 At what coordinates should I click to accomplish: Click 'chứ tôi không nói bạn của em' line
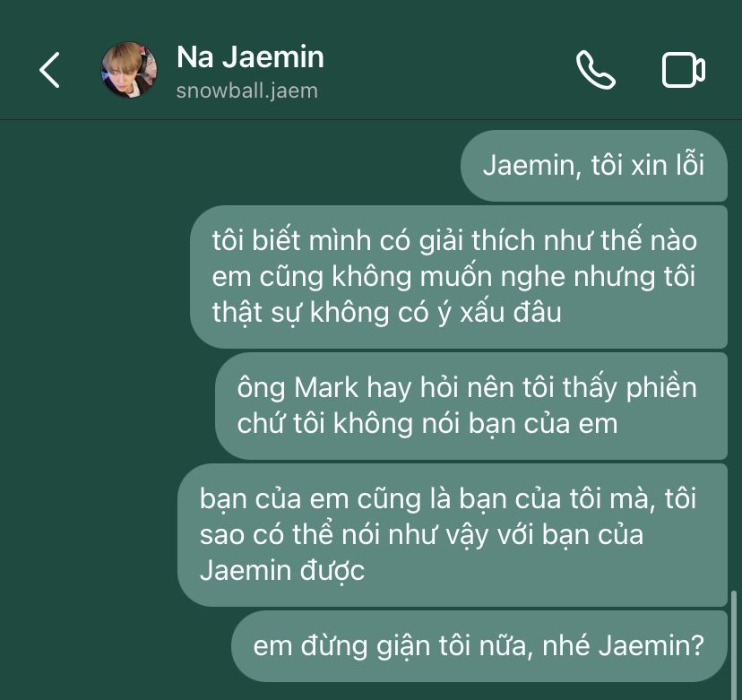click(x=427, y=423)
